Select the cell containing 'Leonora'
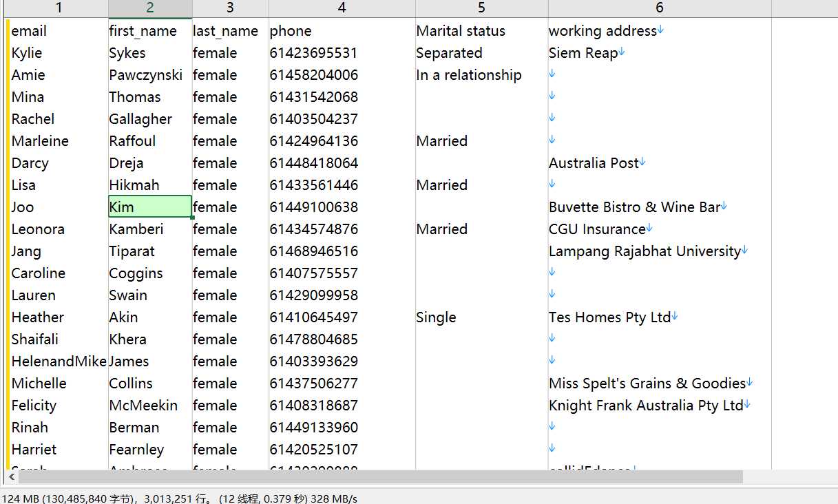Screen dimensions: 838x504 [x=59, y=229]
